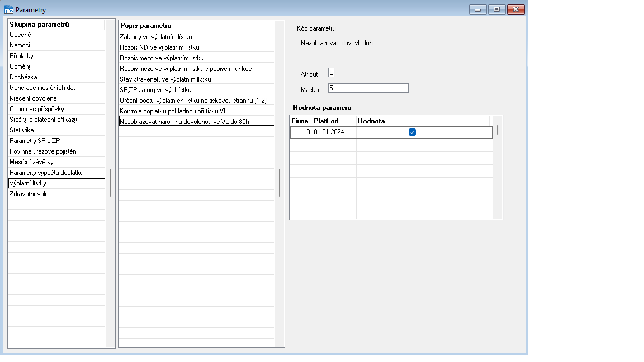Choose Zdravotní volno group
644x362 pixels.
(56, 194)
